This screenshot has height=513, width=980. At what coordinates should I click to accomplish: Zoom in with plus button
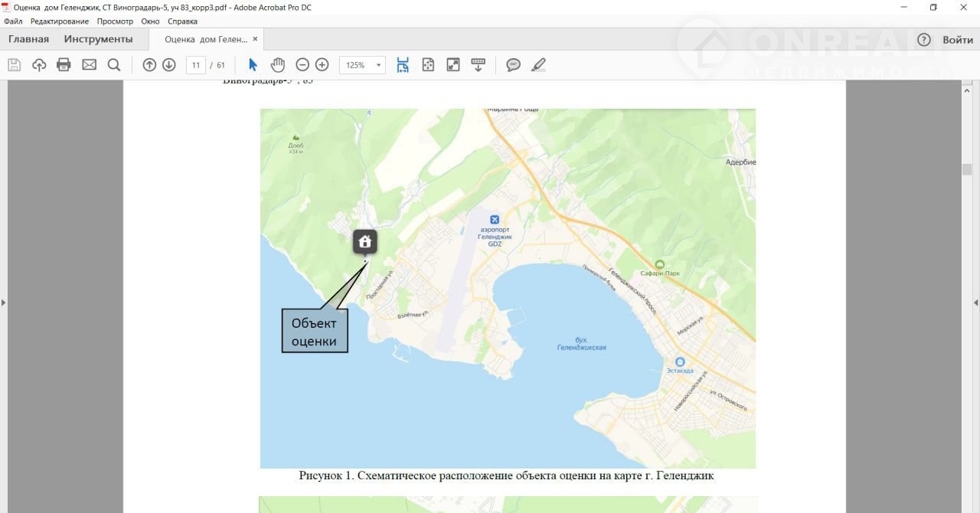(x=322, y=65)
